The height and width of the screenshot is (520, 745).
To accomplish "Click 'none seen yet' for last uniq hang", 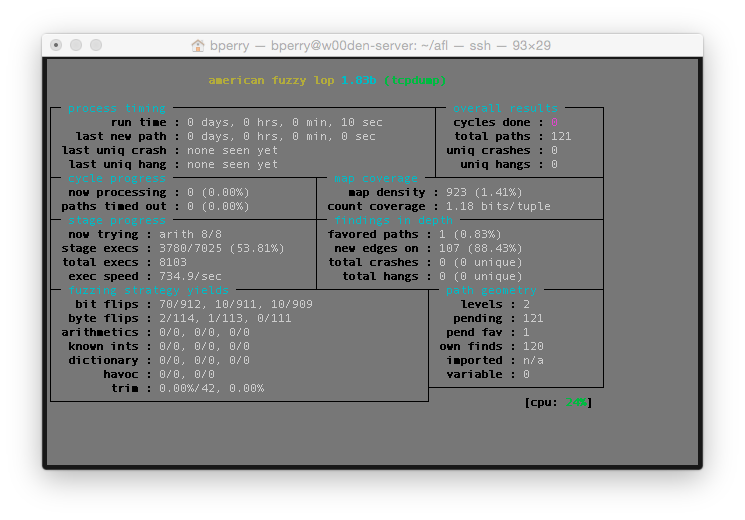I will click(232, 164).
